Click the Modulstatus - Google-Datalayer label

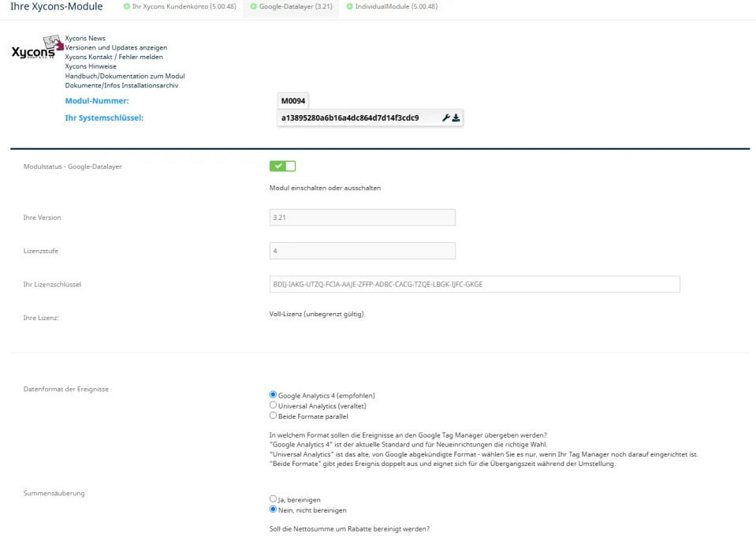tap(73, 166)
